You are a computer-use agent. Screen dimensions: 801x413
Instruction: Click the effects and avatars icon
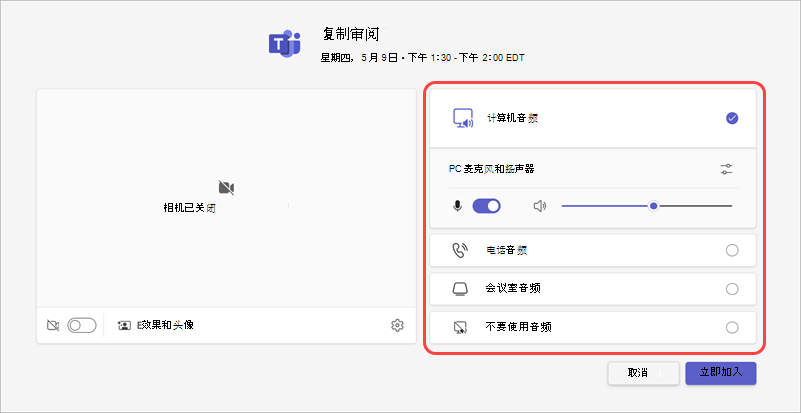coord(124,325)
